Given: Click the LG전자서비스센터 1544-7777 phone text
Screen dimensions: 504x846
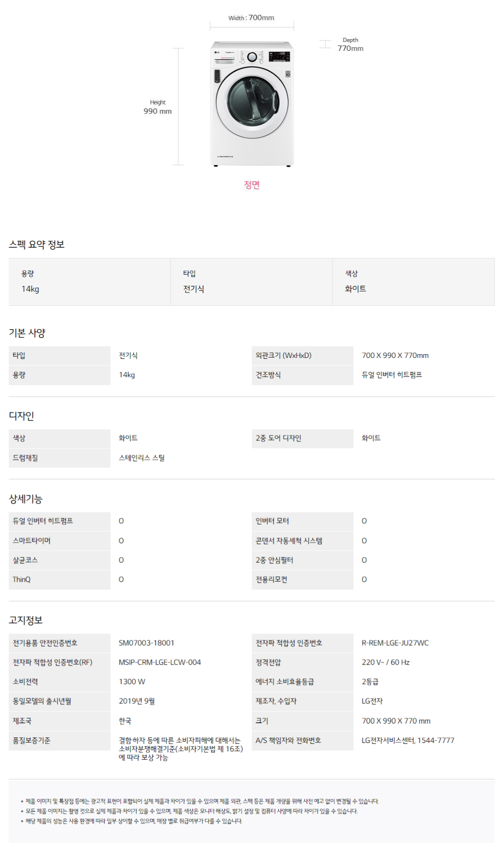Looking at the screenshot, I should click(x=408, y=740).
